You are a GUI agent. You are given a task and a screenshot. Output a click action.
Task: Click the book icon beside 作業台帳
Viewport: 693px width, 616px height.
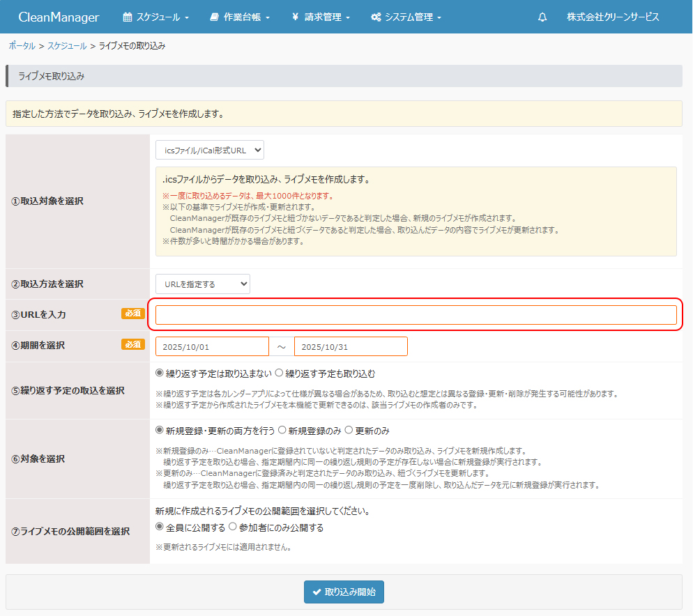click(214, 17)
